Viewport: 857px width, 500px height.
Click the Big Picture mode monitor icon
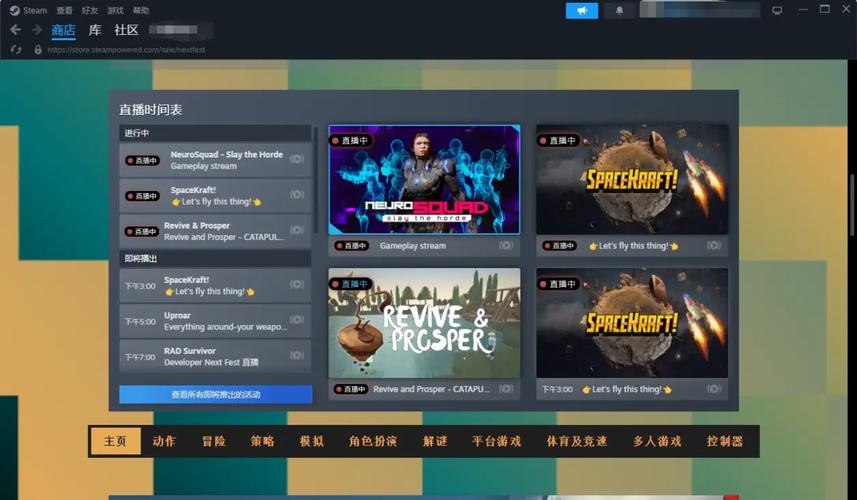click(x=777, y=10)
